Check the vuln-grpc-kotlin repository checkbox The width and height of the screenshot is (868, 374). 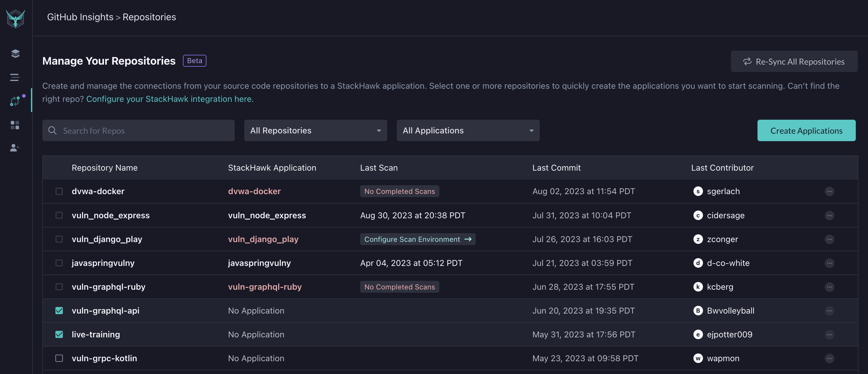pos(59,358)
